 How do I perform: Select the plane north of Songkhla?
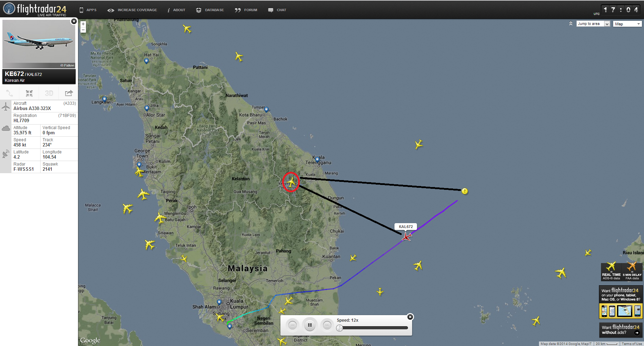tap(187, 28)
